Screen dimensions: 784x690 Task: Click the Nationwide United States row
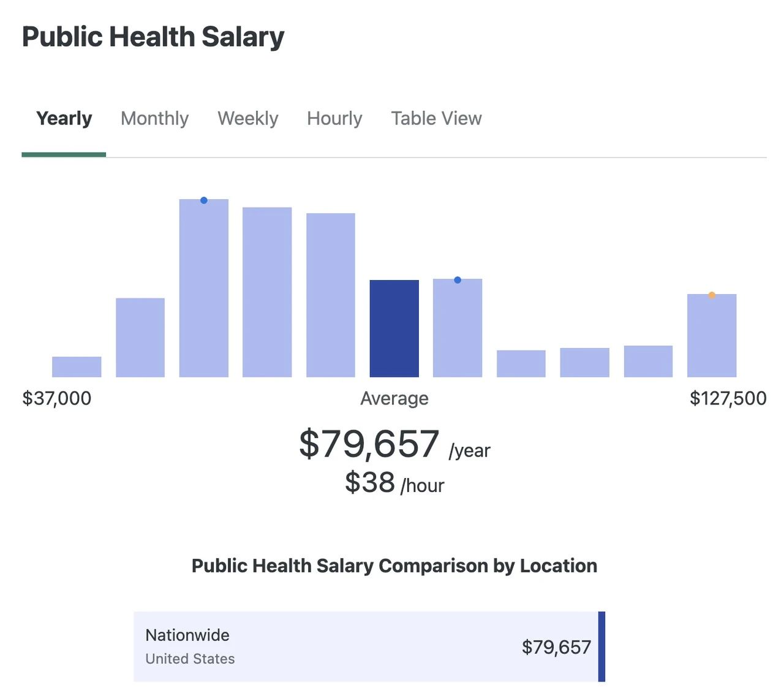pyautogui.click(x=369, y=646)
